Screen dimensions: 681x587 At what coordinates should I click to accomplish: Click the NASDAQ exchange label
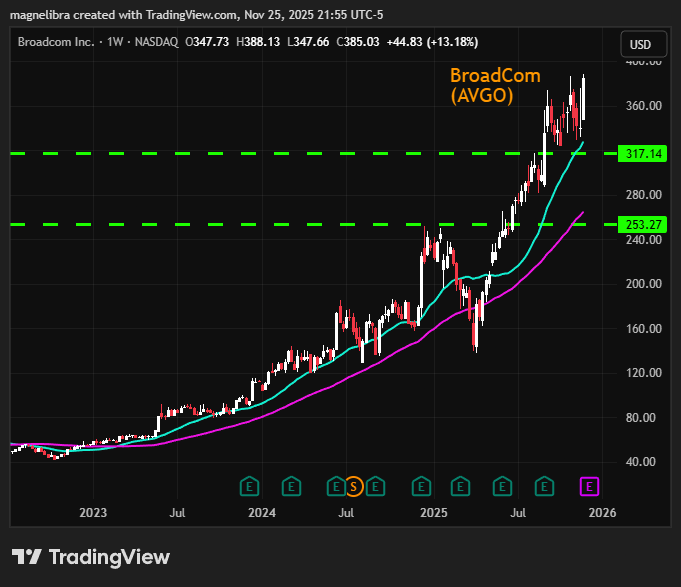tap(156, 42)
